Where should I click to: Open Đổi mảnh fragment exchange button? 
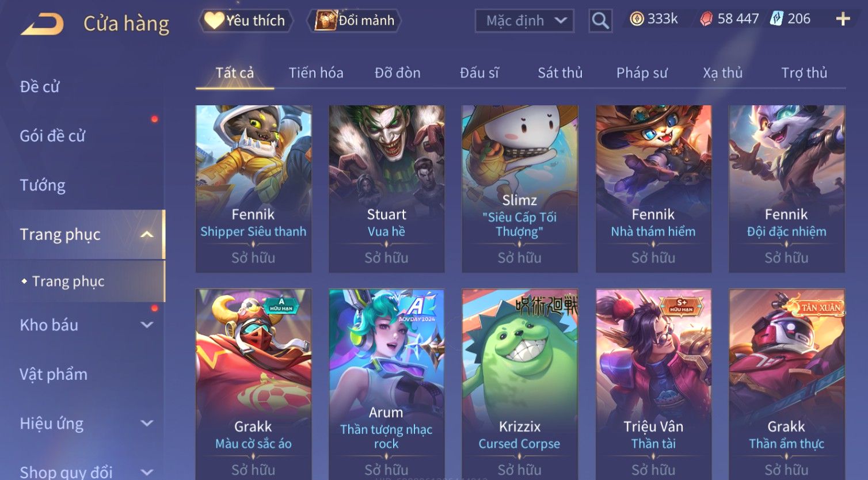pyautogui.click(x=355, y=21)
